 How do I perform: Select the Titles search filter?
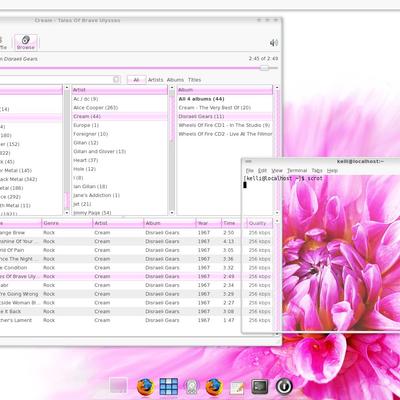coord(194,80)
